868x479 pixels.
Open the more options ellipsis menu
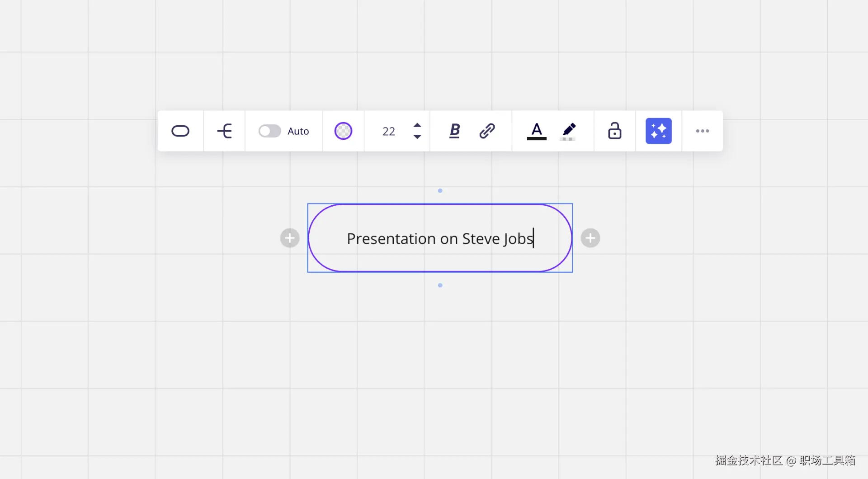[x=703, y=131]
